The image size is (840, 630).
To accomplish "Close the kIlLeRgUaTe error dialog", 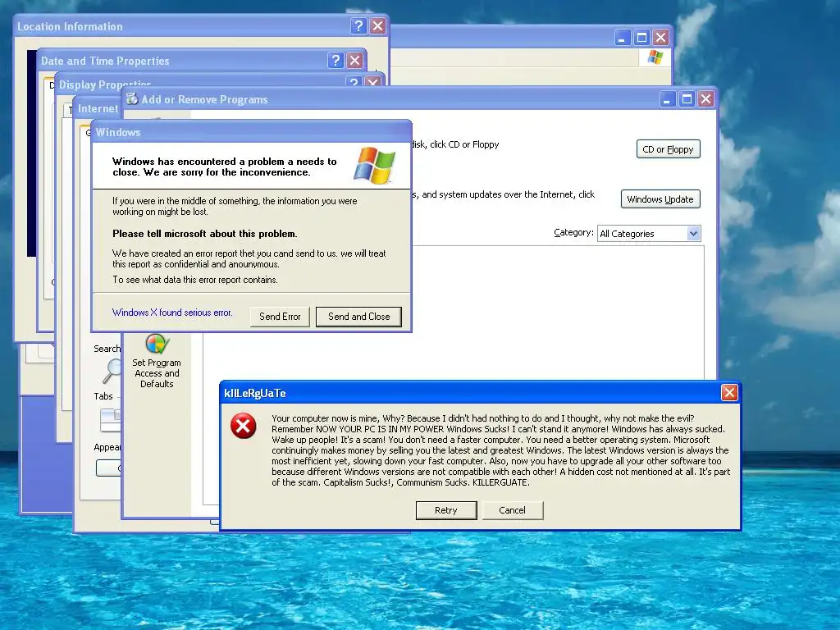I will coord(729,393).
